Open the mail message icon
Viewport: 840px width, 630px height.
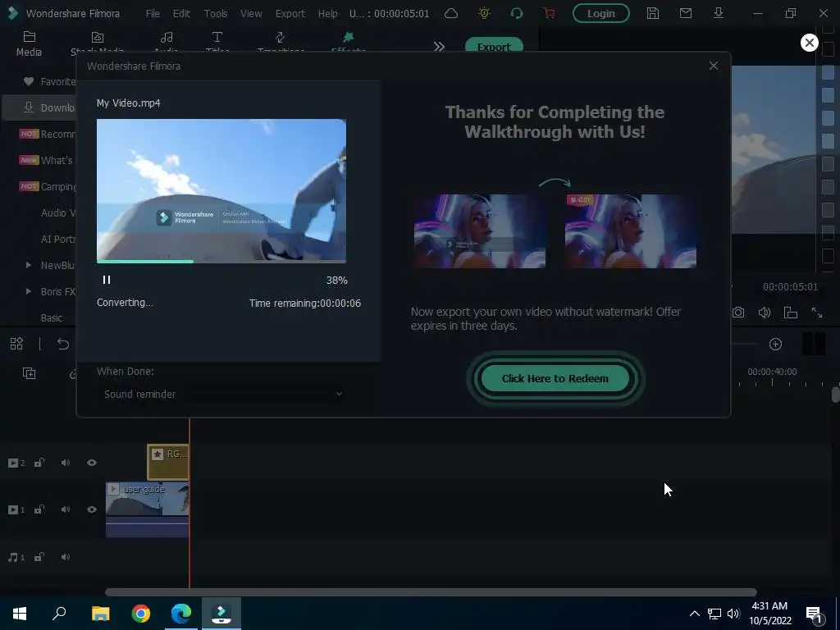tap(685, 13)
